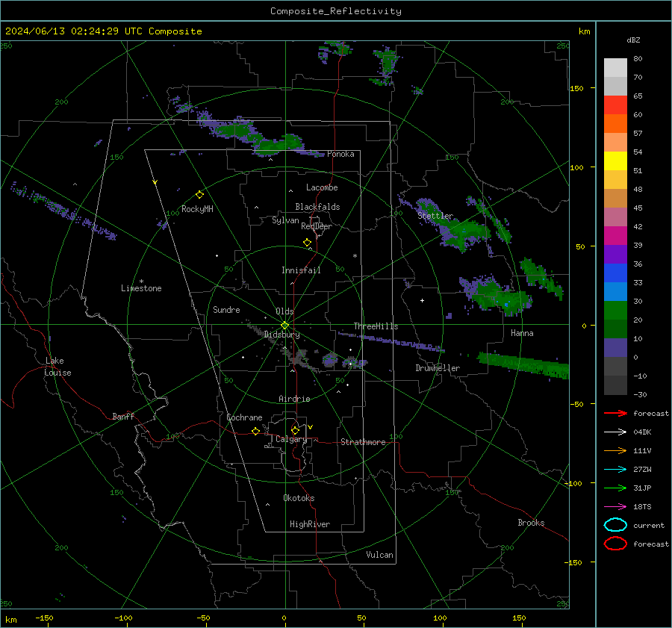Viewport: 672px width, 628px height.
Task: Click the Hanna city label
Action: pos(522,333)
